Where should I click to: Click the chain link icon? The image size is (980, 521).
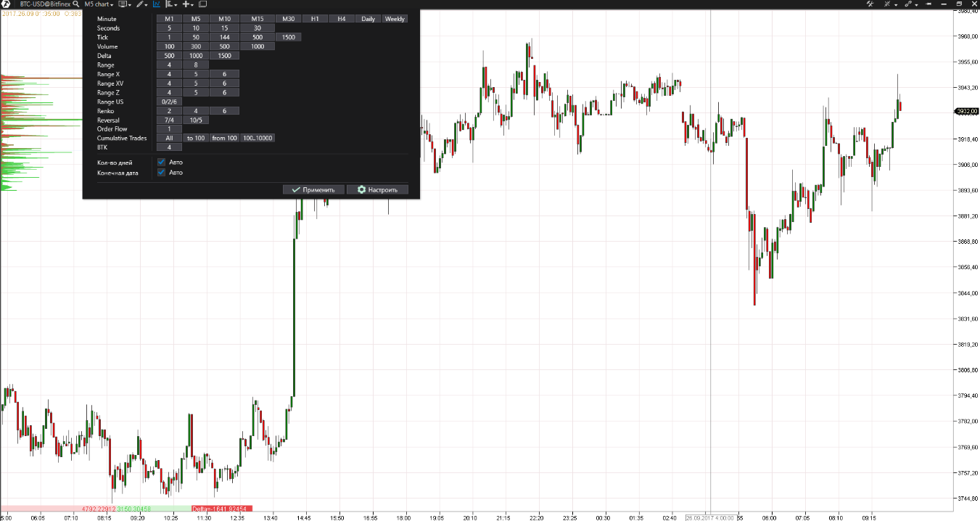(x=908, y=4)
